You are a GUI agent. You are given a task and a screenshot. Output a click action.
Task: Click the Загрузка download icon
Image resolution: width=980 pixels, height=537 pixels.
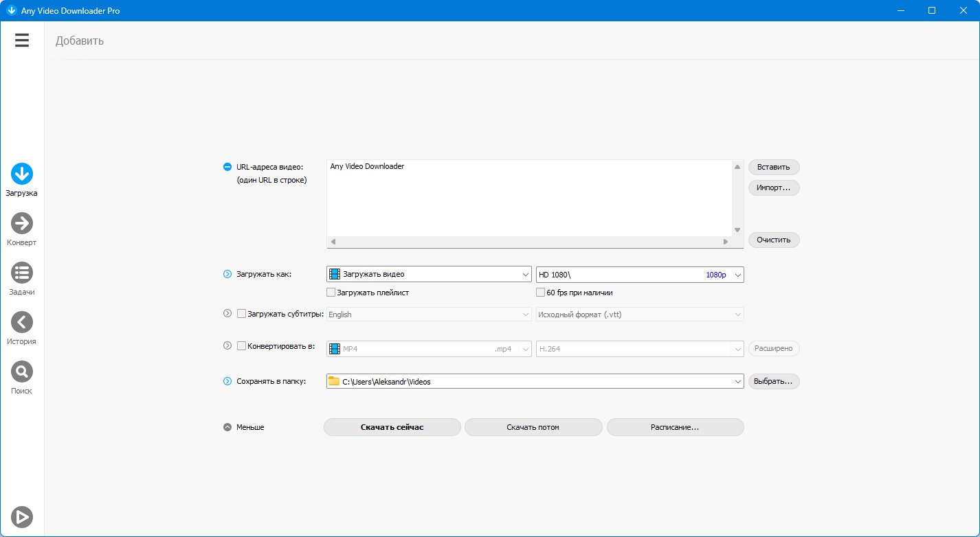pyautogui.click(x=22, y=174)
